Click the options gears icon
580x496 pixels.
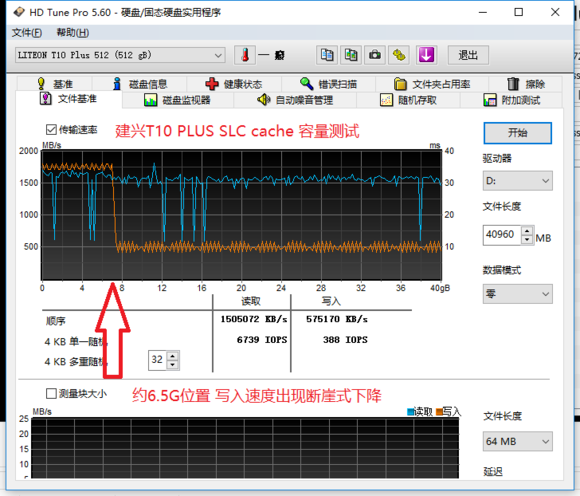point(399,55)
